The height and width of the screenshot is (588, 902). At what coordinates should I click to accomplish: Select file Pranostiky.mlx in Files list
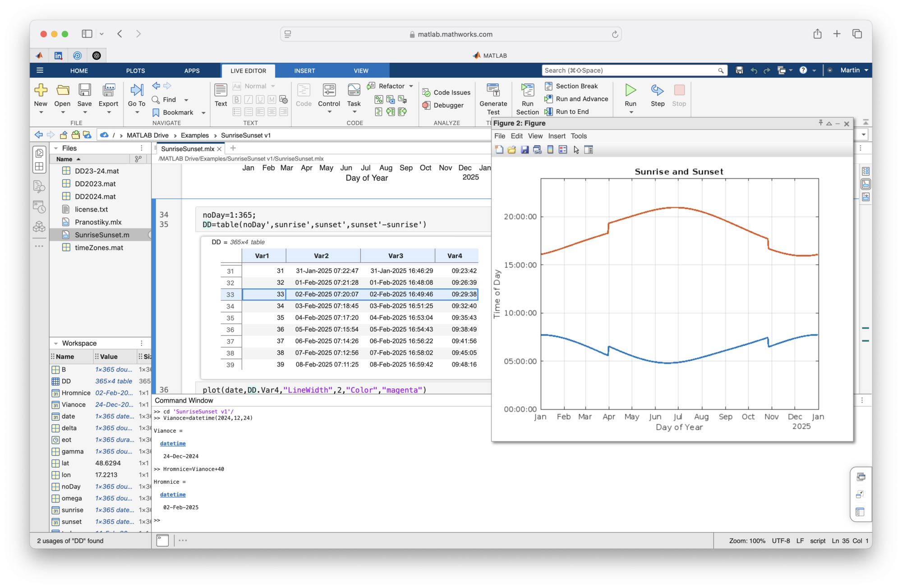coord(98,222)
